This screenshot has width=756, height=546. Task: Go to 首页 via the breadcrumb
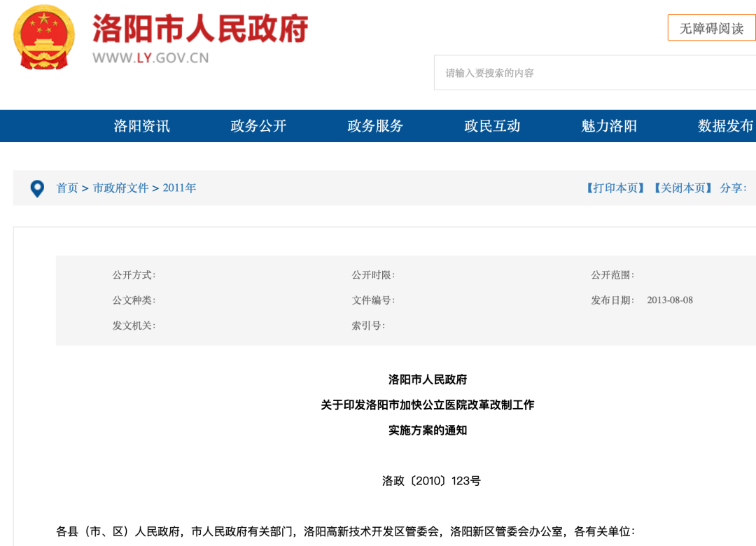click(67, 188)
